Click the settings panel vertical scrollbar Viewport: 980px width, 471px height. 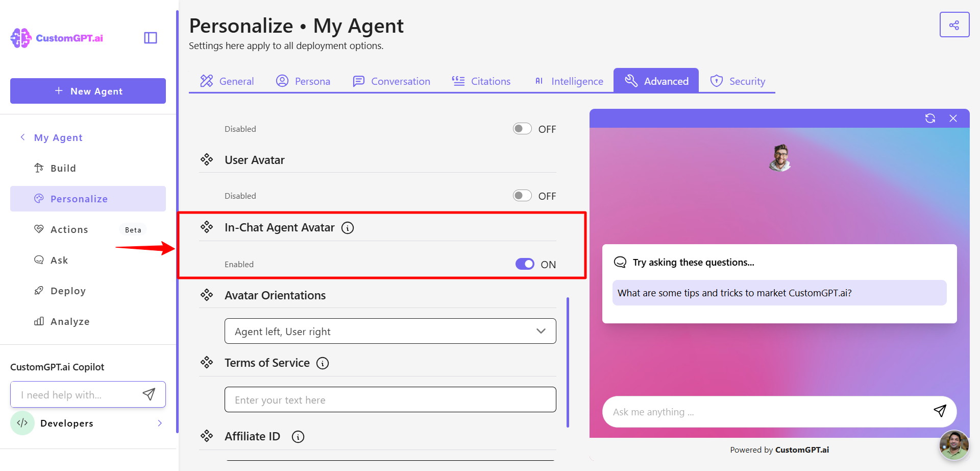coord(568,362)
